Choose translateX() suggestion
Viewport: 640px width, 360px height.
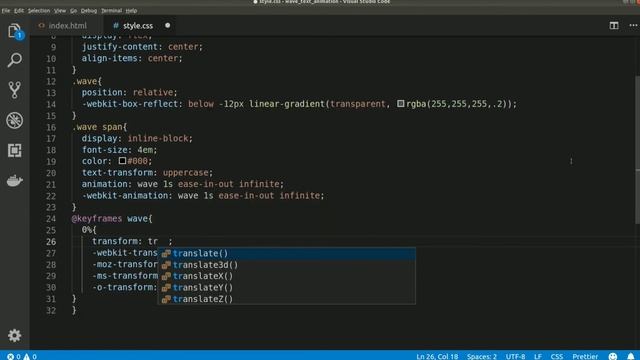coord(287,276)
